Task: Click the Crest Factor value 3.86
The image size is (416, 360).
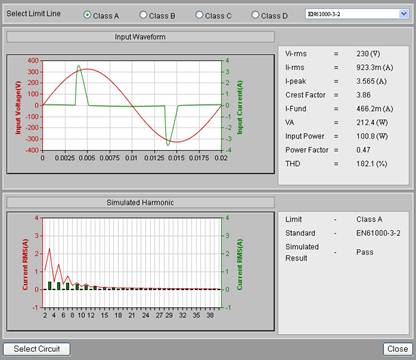Action: [x=363, y=95]
